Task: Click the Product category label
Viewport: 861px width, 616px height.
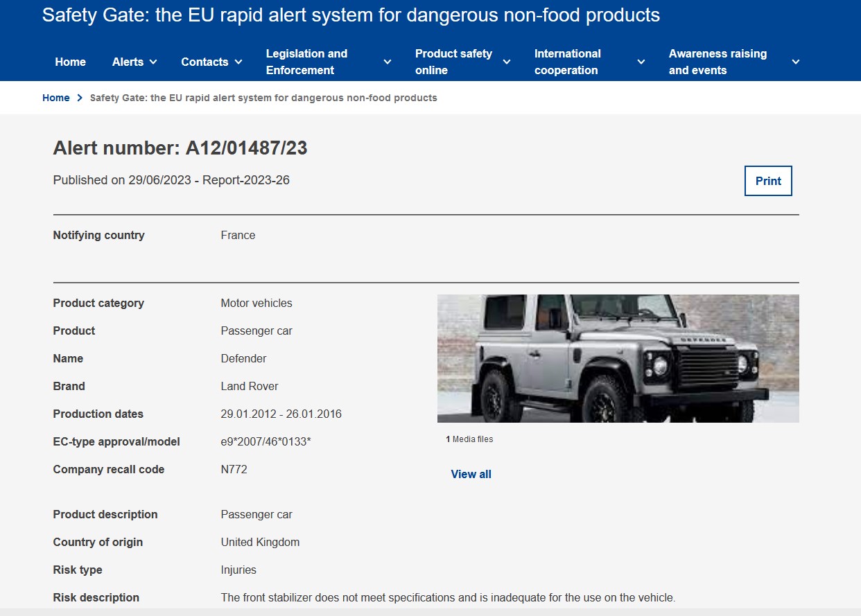Action: pos(98,303)
